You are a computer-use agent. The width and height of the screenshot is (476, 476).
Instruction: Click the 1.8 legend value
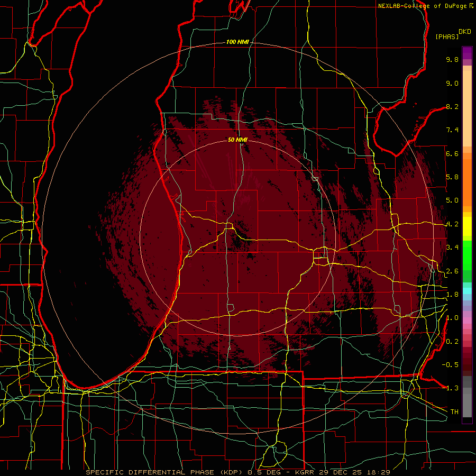(x=452, y=295)
